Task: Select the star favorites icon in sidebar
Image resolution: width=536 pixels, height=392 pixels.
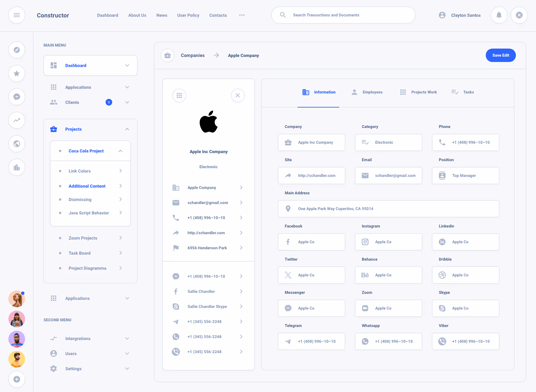Action: click(x=17, y=73)
